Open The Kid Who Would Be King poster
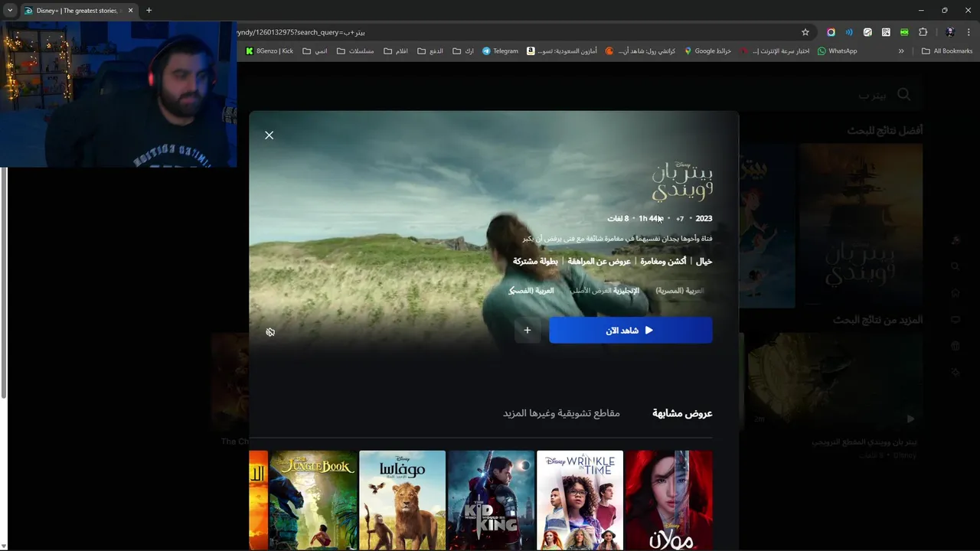980x551 pixels. click(491, 500)
